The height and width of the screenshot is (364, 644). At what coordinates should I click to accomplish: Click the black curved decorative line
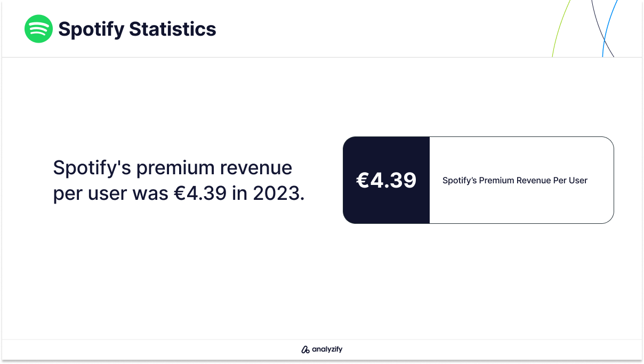(601, 28)
